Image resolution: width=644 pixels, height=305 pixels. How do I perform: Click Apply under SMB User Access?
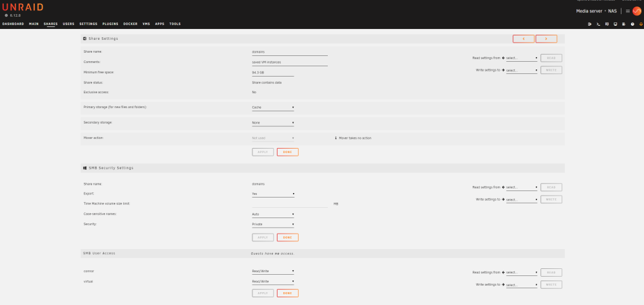point(263,293)
